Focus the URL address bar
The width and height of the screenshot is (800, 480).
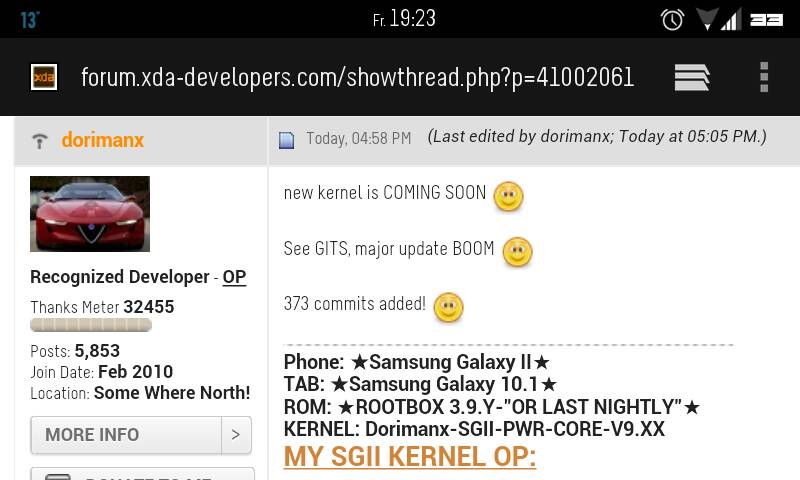click(x=357, y=78)
